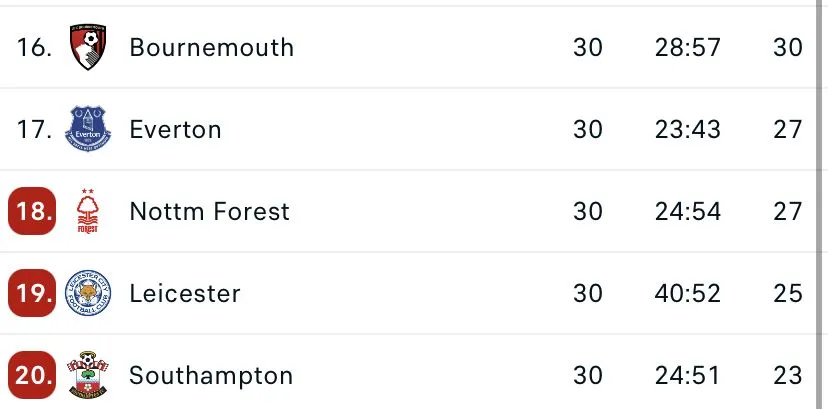Open the Southampton club crest
Viewport: 828px width, 409px height.
coord(89,375)
